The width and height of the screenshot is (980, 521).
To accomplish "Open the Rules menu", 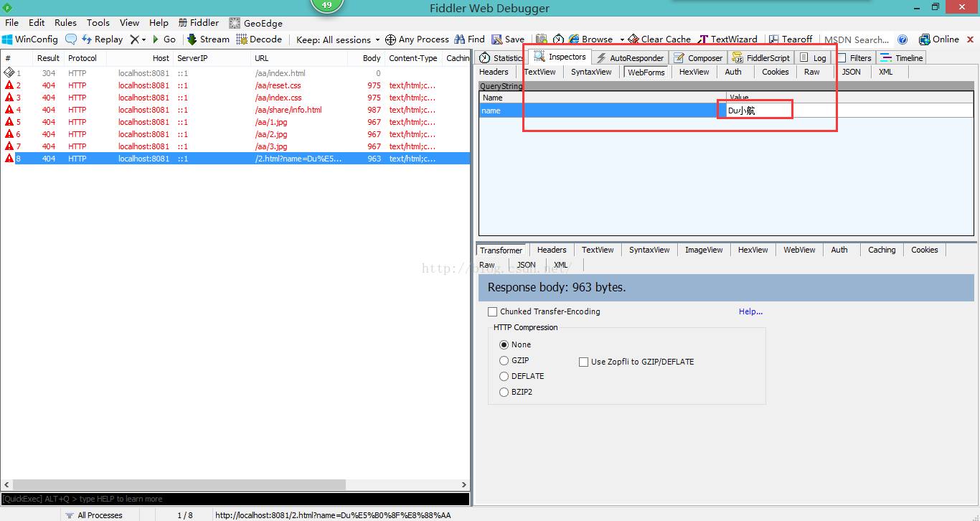I will (x=65, y=23).
